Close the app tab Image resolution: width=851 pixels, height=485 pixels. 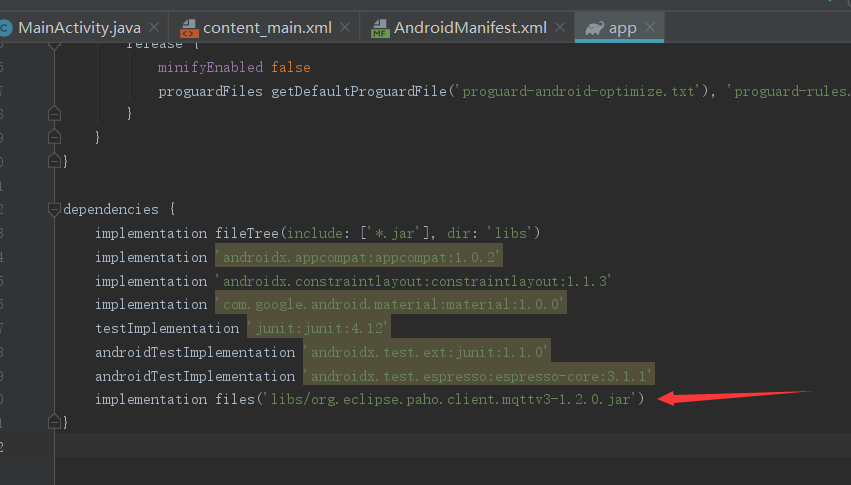(x=650, y=27)
